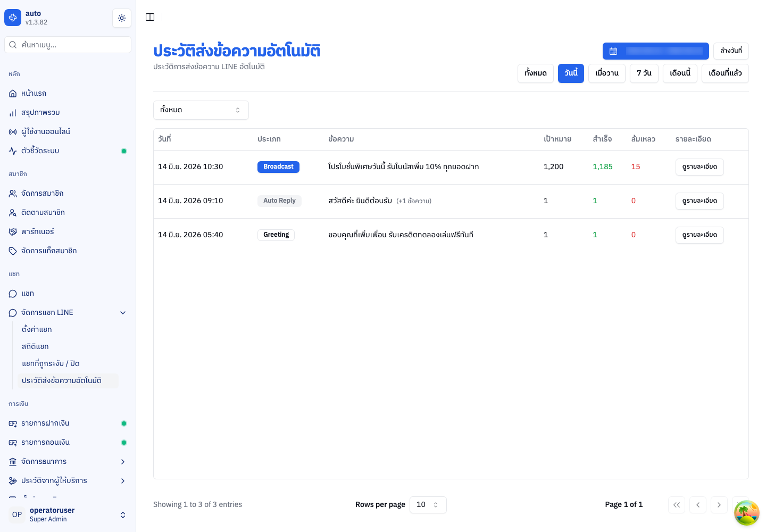The image size is (766, 532).
Task: Open Rows per page dropdown
Action: [x=428, y=505]
